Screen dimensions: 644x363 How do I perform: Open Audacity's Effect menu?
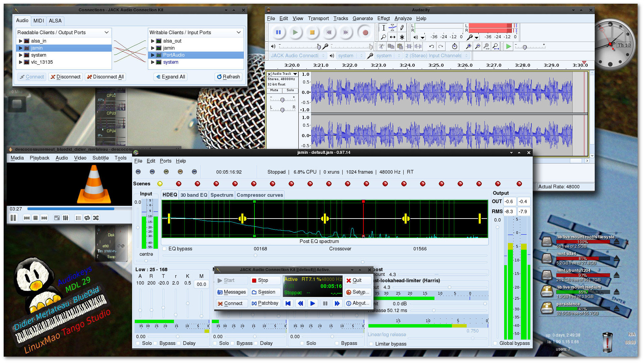click(x=383, y=18)
